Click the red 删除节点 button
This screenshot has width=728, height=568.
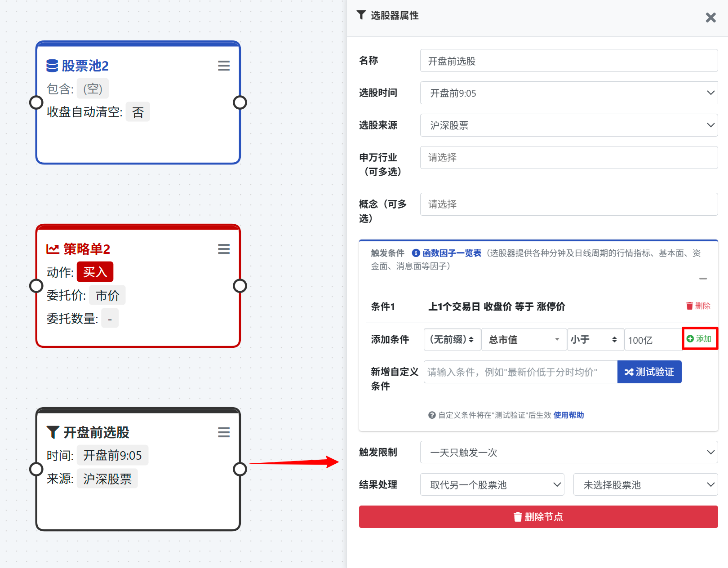[538, 517]
